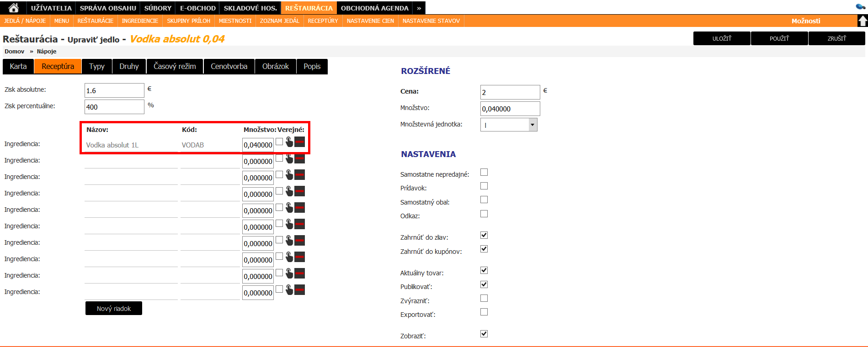Switch to the Cenotvorba tab

coord(229,66)
